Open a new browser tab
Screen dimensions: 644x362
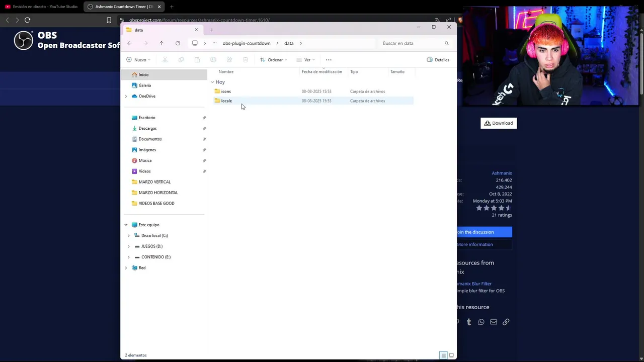172,7
